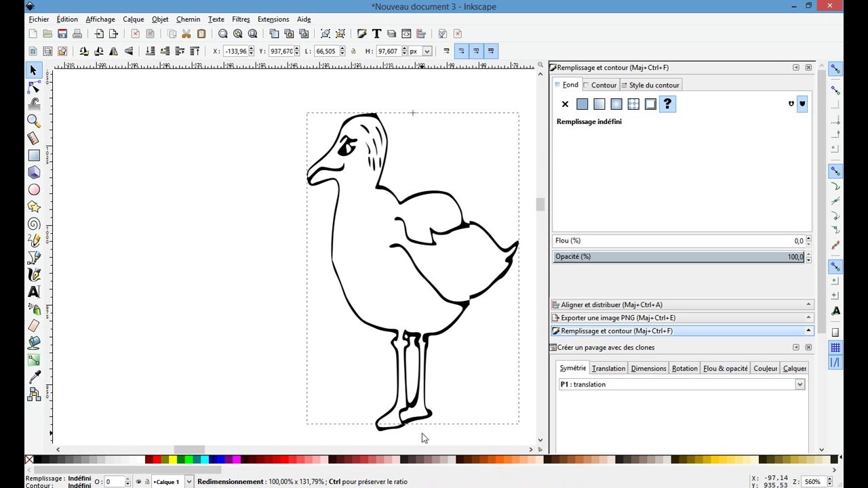The height and width of the screenshot is (488, 868).
Task: Select the spray objects tool
Action: click(x=33, y=309)
